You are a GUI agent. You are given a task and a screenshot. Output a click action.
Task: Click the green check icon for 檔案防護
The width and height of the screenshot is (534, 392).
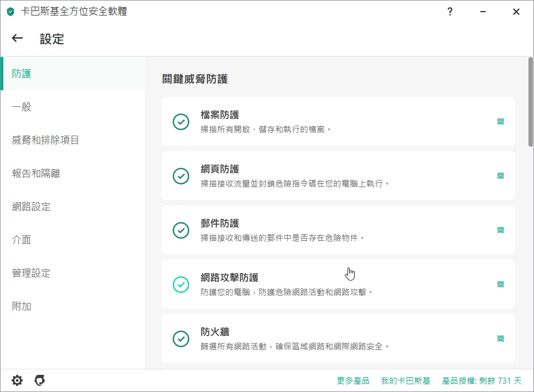point(181,122)
